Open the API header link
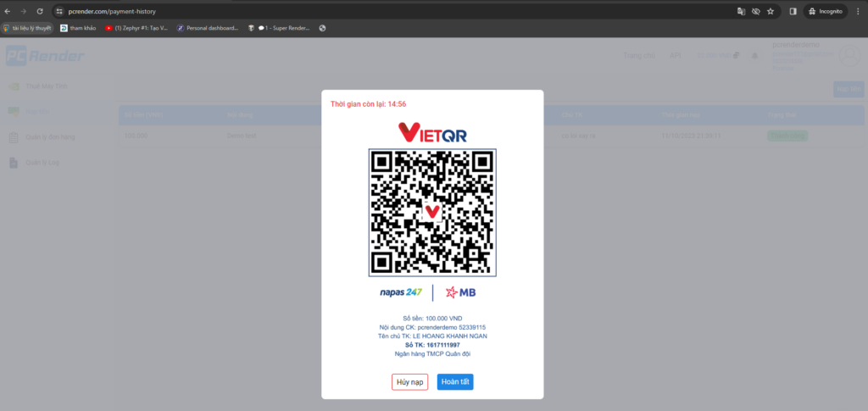This screenshot has height=411, width=868. tap(675, 56)
